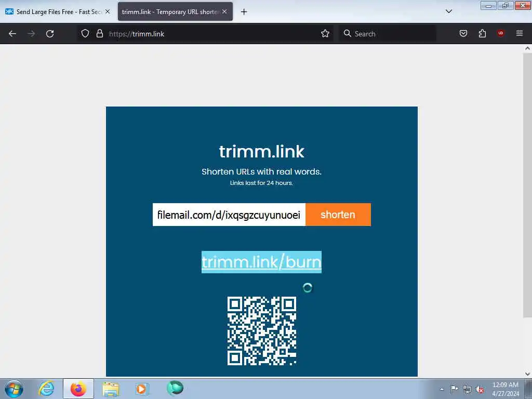The width and height of the screenshot is (532, 399).
Task: Click the trimm.link heading
Action: pyautogui.click(x=262, y=151)
